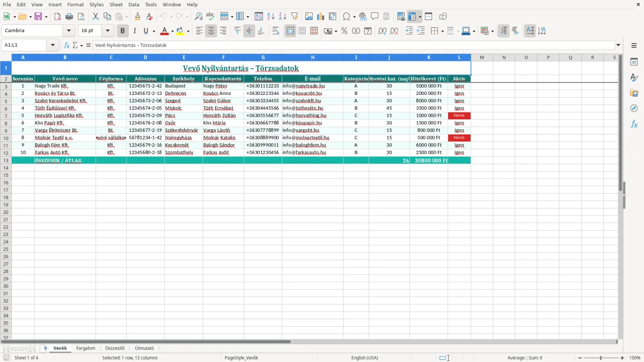
Task: Toggle Align Left
Action: [199, 31]
